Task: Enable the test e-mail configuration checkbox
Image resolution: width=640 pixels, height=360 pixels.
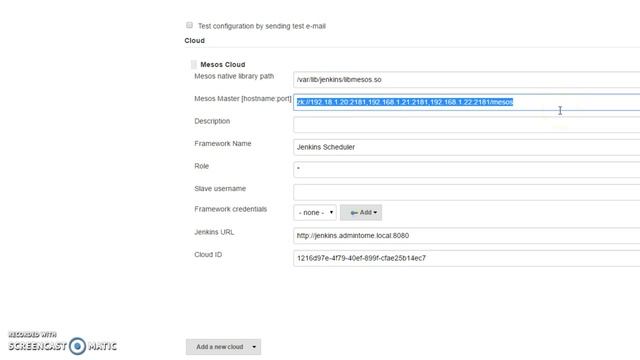Action: (189, 25)
